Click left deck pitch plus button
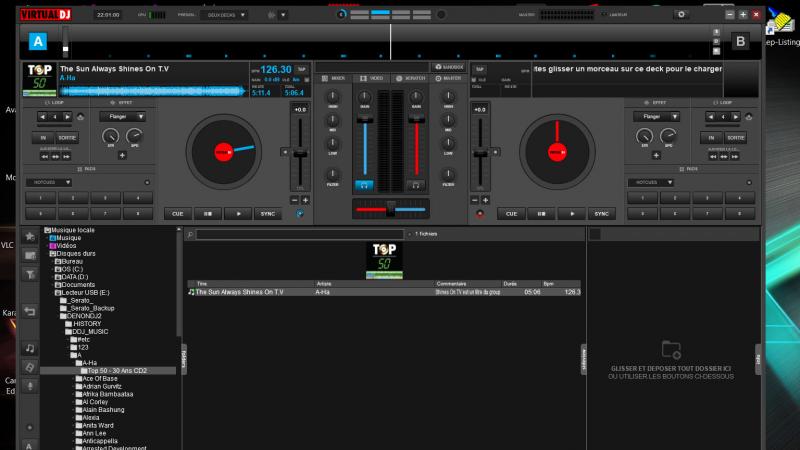 (x=305, y=201)
